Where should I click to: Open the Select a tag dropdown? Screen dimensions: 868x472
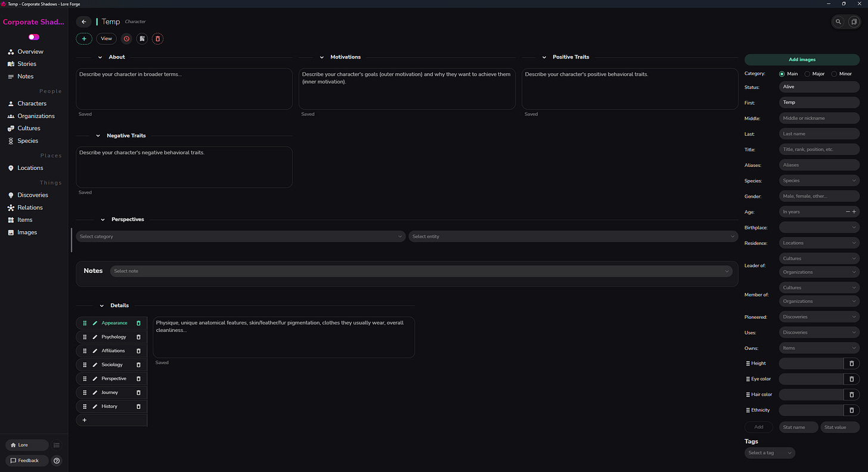[x=769, y=452]
